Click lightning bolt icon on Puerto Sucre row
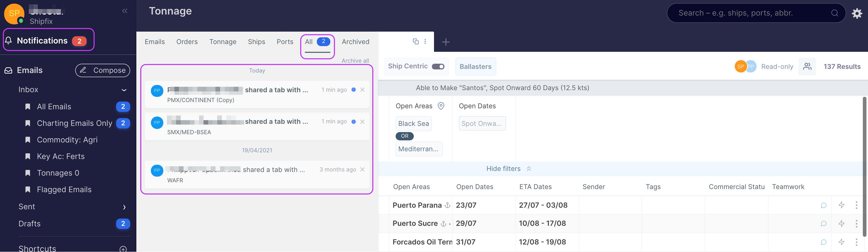This screenshot has width=868, height=252. tap(841, 224)
